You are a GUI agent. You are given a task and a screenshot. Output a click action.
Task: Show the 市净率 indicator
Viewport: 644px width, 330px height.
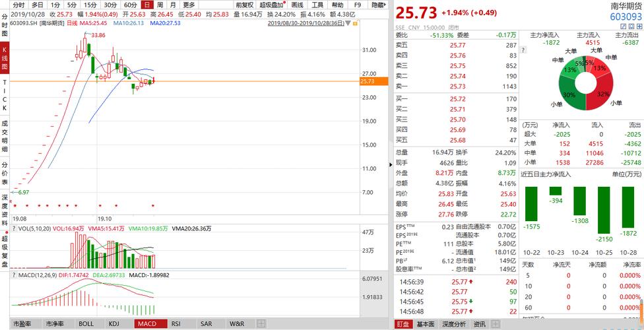(x=54, y=324)
